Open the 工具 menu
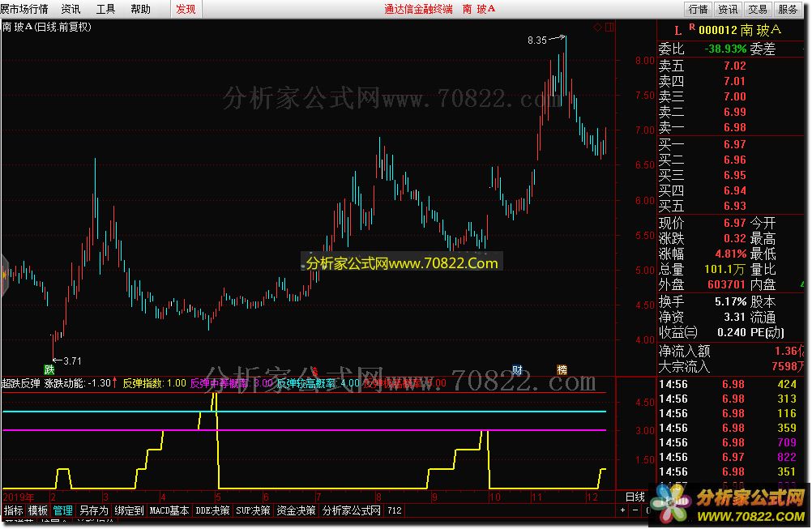 [105, 9]
